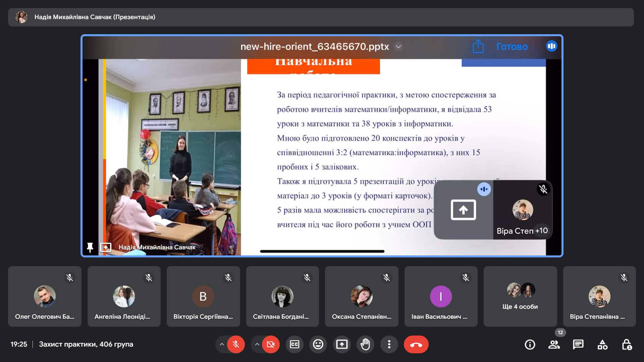Image resolution: width=644 pixels, height=362 pixels.
Task: Expand audio settings chevron next to microphone
Action: 222,344
